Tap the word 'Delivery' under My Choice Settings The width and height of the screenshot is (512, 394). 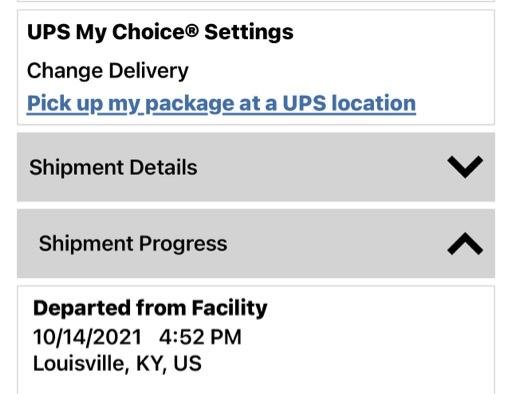coord(149,71)
